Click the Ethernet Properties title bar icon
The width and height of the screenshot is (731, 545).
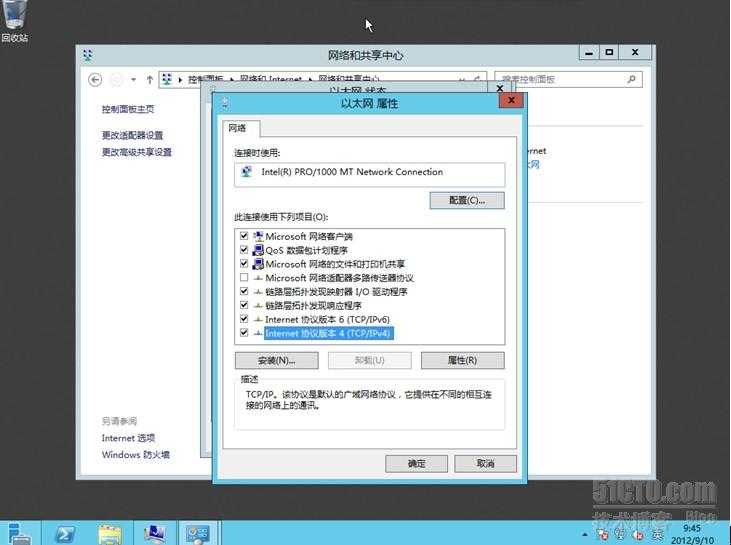pyautogui.click(x=225, y=103)
